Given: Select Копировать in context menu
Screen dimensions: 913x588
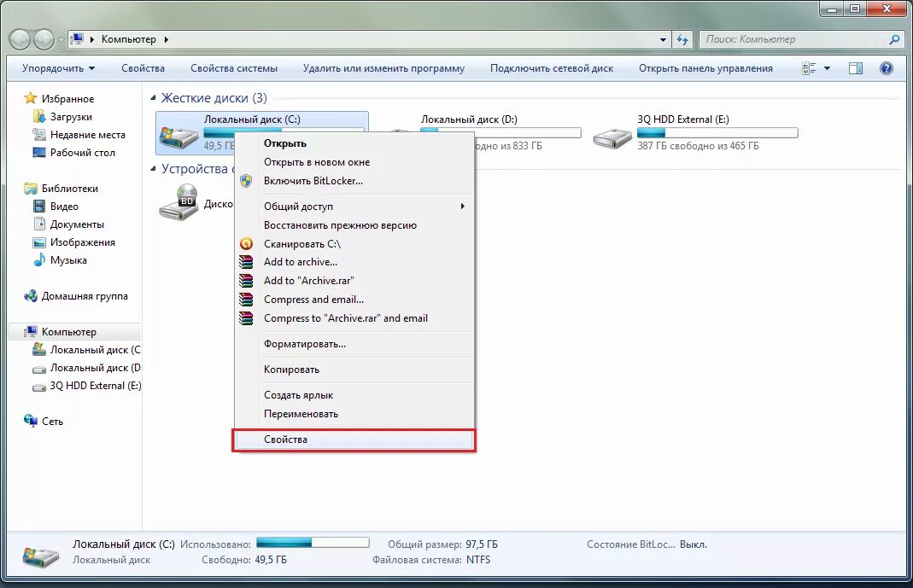Looking at the screenshot, I should pyautogui.click(x=291, y=370).
